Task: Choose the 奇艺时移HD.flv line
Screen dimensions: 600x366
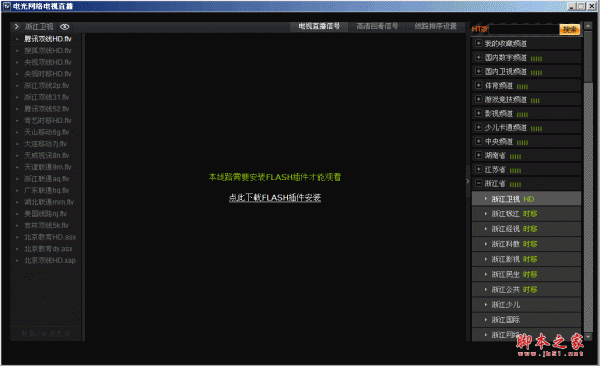Action: point(48,121)
